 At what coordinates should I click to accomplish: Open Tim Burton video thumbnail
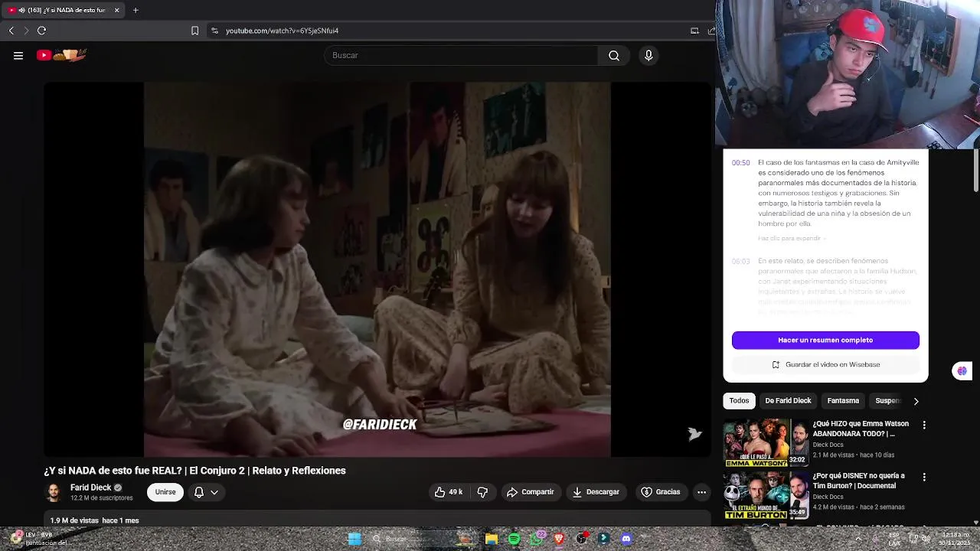(x=766, y=495)
